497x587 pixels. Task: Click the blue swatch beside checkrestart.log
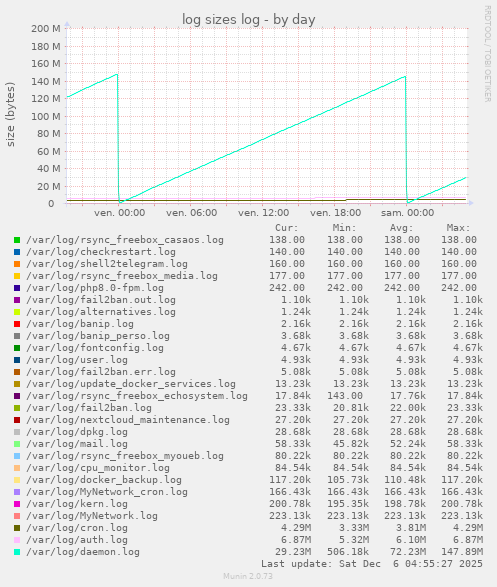[17, 252]
